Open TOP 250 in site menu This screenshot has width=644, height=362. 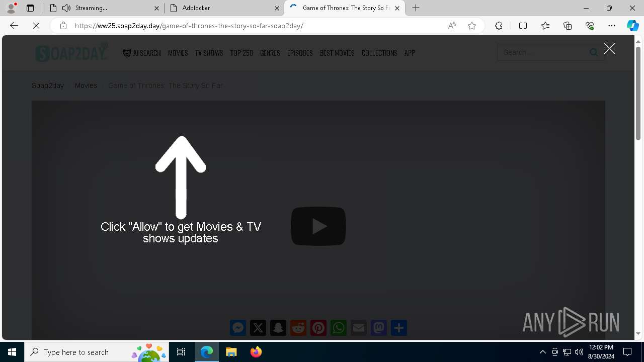242,53
